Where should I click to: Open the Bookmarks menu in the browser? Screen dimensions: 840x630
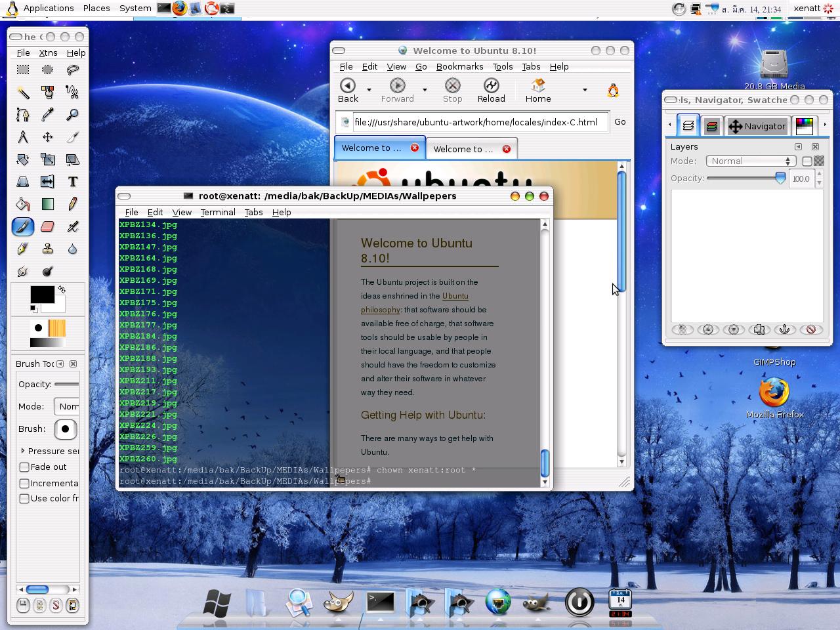[459, 66]
